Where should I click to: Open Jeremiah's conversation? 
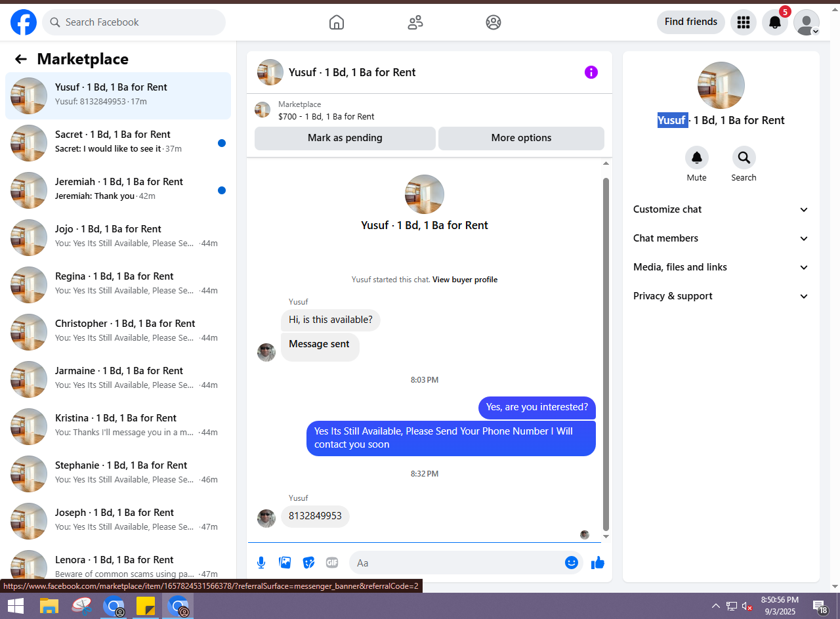tap(118, 190)
